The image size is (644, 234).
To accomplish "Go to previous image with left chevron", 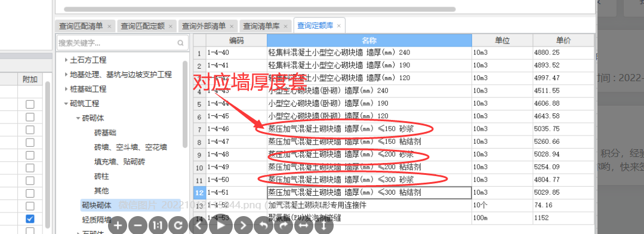I will pos(198,225).
